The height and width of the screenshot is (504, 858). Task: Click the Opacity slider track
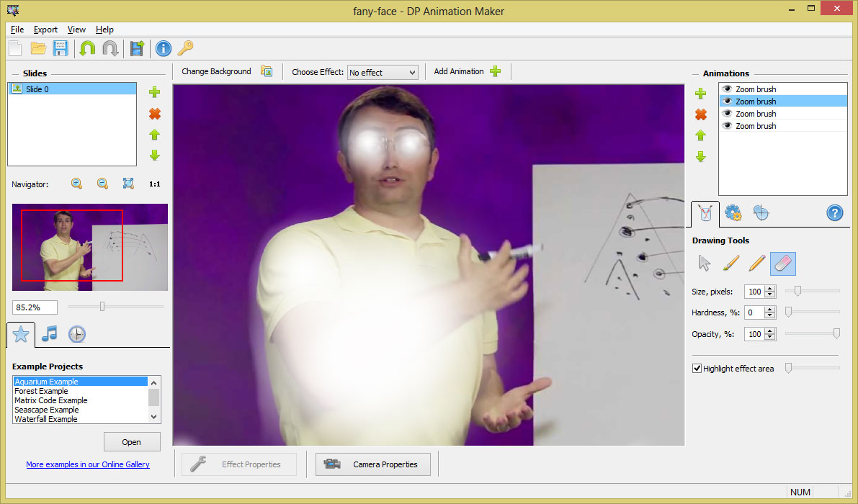[x=813, y=333]
